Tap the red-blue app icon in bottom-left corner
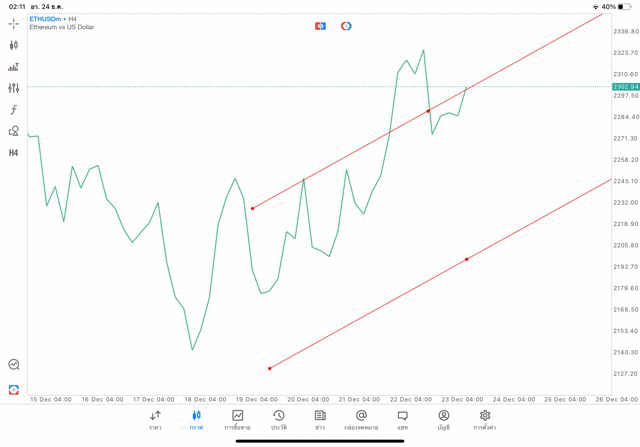The height and width of the screenshot is (447, 640). 14,389
